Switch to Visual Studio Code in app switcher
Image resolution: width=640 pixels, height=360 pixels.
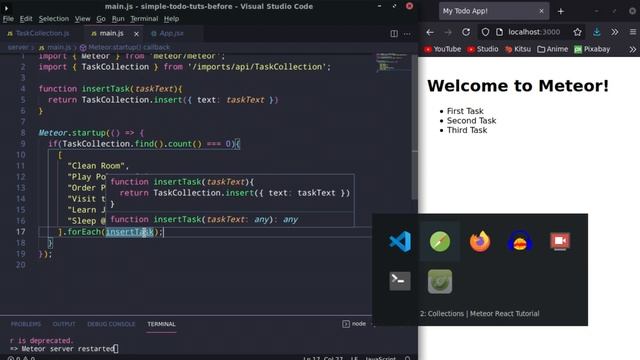(x=400, y=241)
